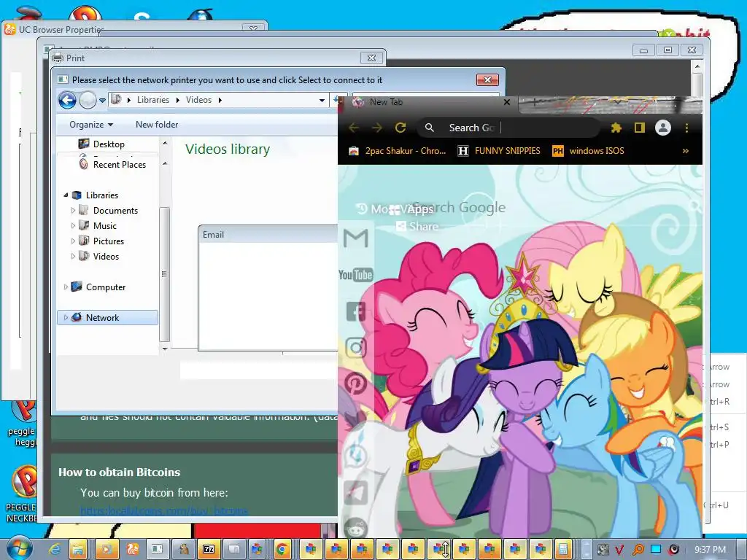
Task: Open the Facebook sidebar shortcut
Action: tap(356, 311)
